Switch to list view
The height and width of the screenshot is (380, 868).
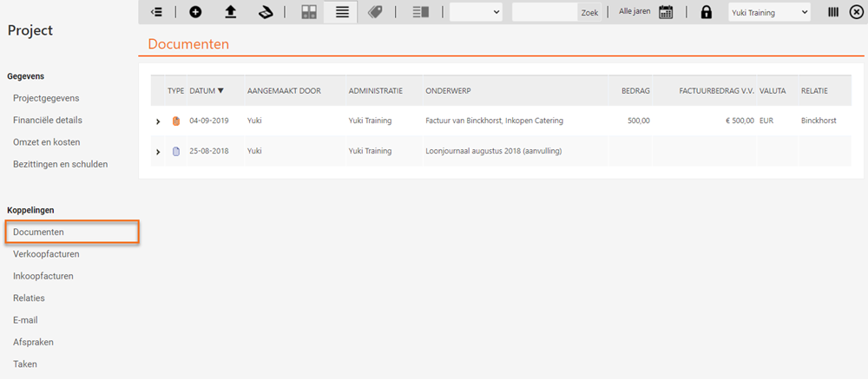coord(342,12)
